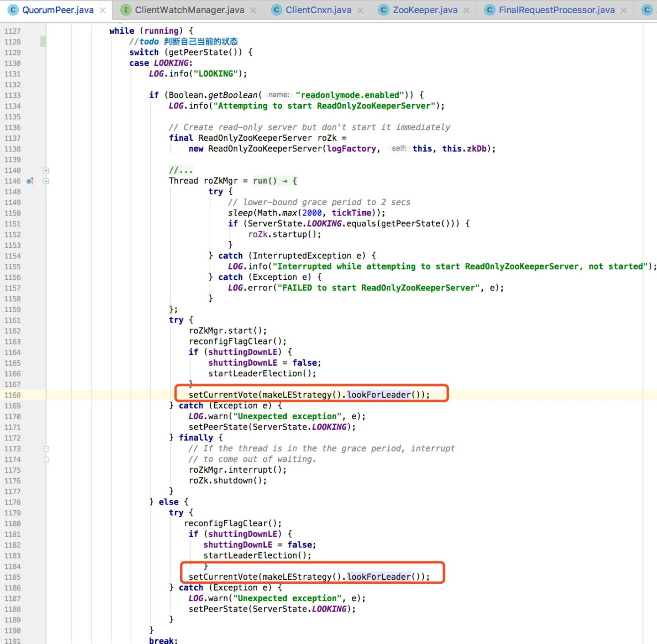Viewport: 657px width, 644px height.
Task: Click 'startLeaderElection();' at line 1183
Action: pos(258,556)
